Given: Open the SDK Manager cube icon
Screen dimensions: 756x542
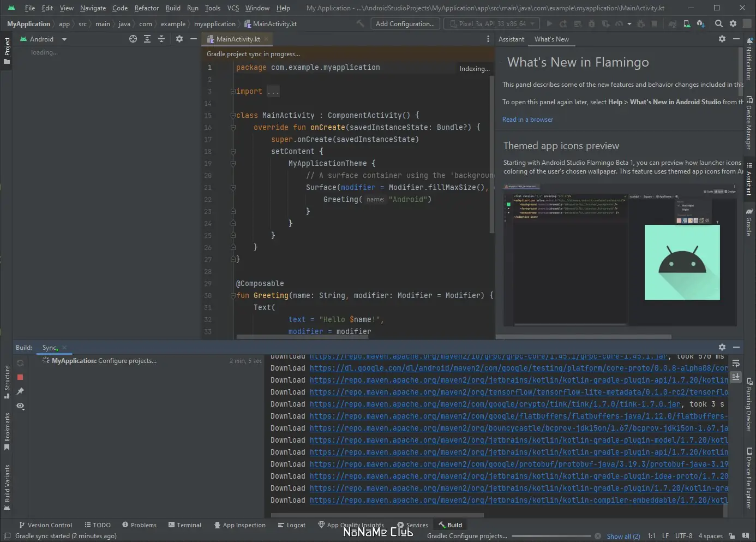Looking at the screenshot, I should coord(701,24).
